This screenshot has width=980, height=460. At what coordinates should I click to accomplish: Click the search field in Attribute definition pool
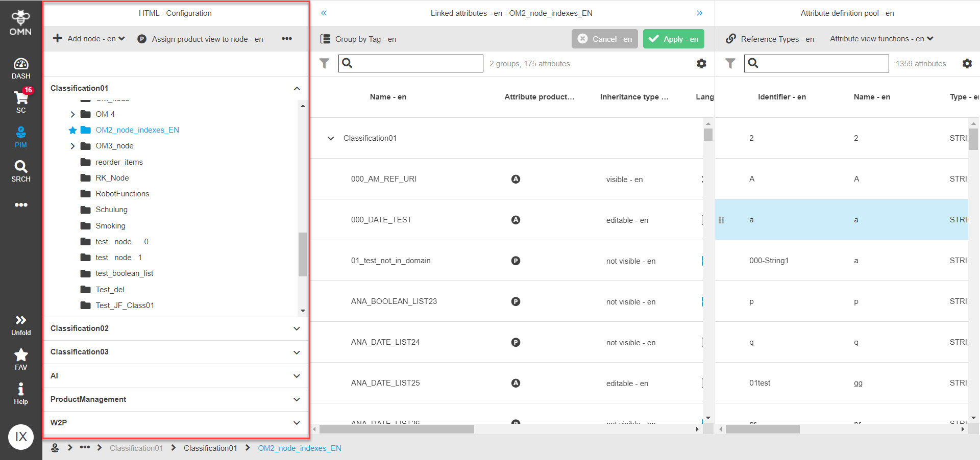[817, 63]
